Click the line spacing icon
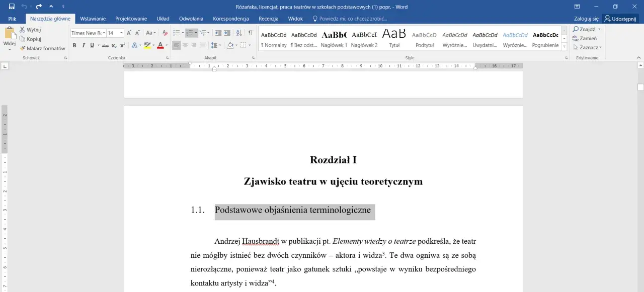This screenshot has width=644, height=292. [x=215, y=45]
